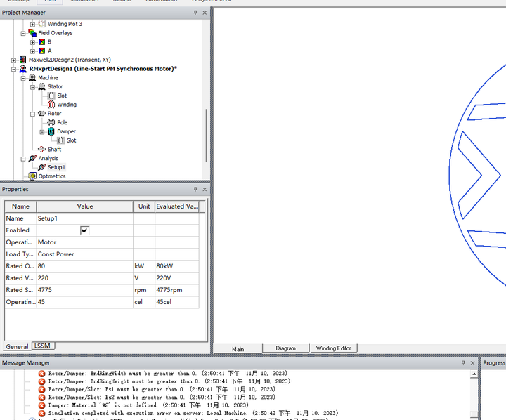Screen dimensions: 506x420
Task: Close the Properties panel
Action: point(205,189)
